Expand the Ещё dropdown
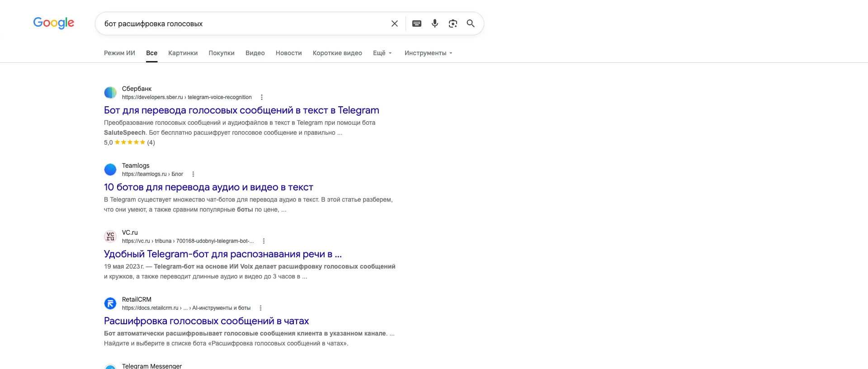 [x=382, y=53]
